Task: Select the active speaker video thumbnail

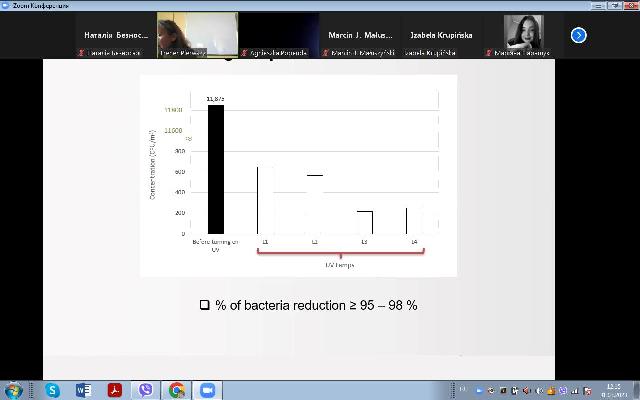Action: 198,35
